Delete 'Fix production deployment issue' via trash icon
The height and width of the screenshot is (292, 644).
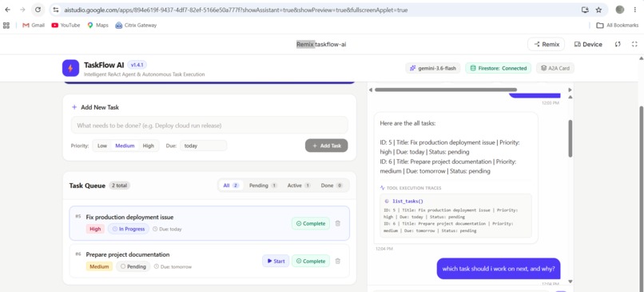338,223
